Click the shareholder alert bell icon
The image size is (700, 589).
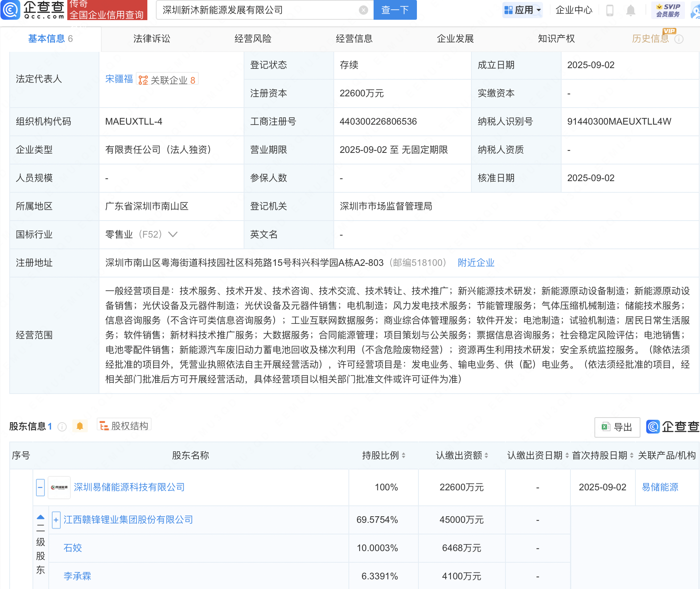point(80,426)
